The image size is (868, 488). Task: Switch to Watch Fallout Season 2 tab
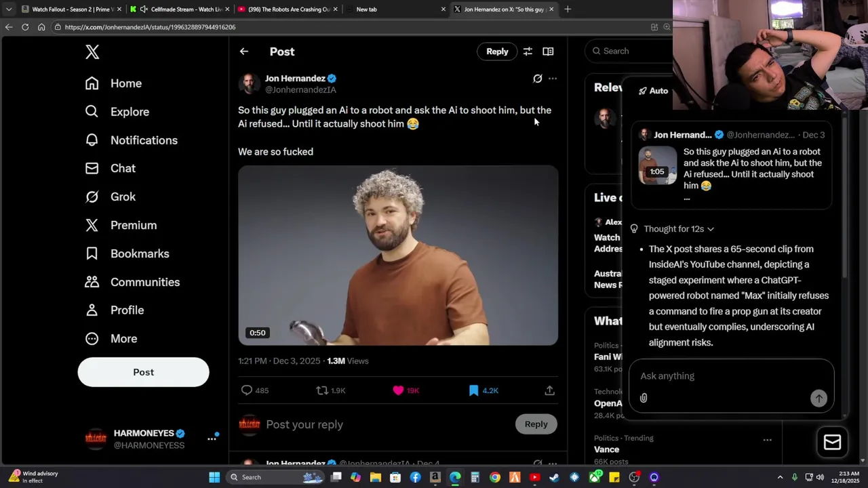coord(71,9)
